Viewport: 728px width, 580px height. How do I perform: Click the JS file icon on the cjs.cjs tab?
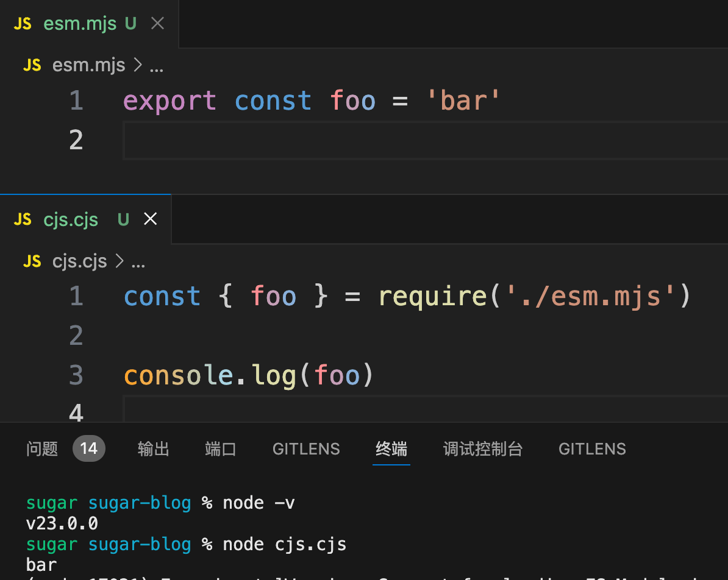[x=23, y=219]
